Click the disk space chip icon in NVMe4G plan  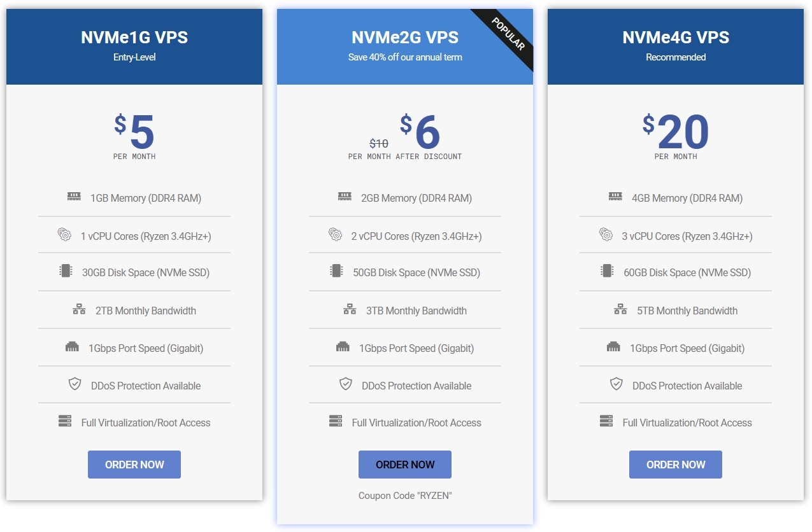pos(607,271)
